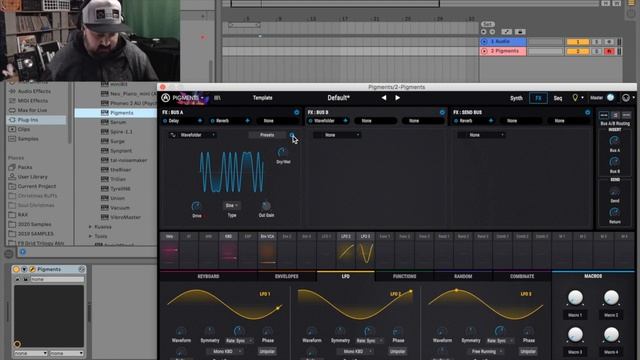Viewport: 640px width, 360px height.
Task: Bypass Wavefolder with power beside Presets
Action: pyautogui.click(x=291, y=135)
